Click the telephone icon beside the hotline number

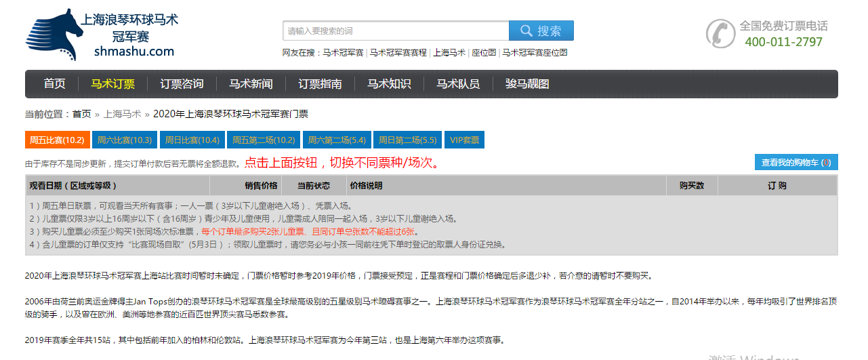720,33
